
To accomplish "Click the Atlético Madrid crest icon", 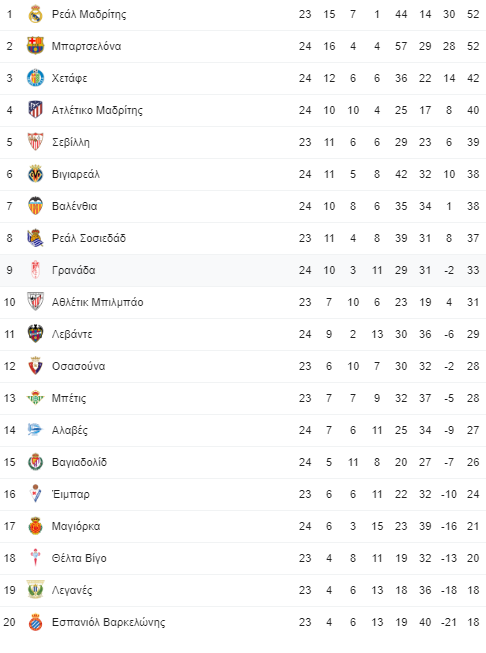I will [x=35, y=110].
